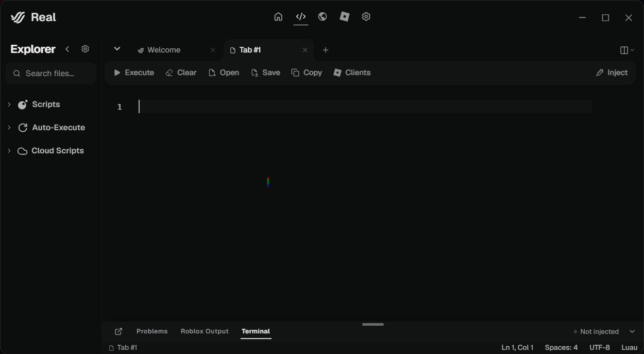The width and height of the screenshot is (644, 354).
Task: Click the Inject button
Action: (612, 73)
